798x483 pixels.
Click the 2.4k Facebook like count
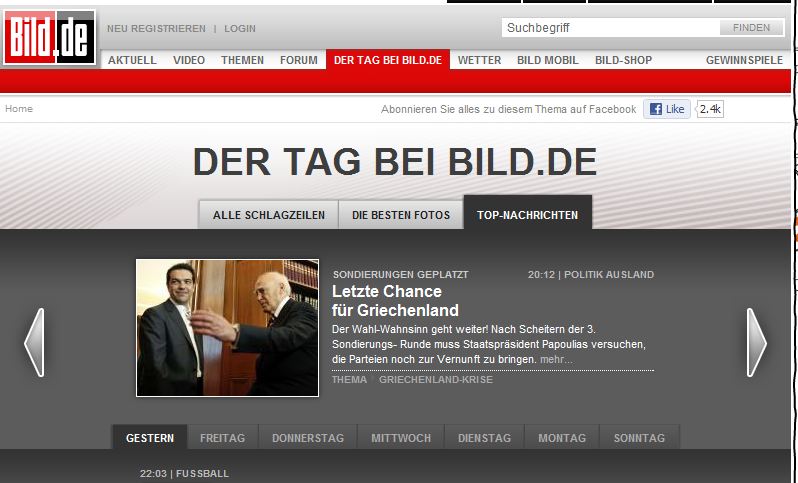[710, 109]
